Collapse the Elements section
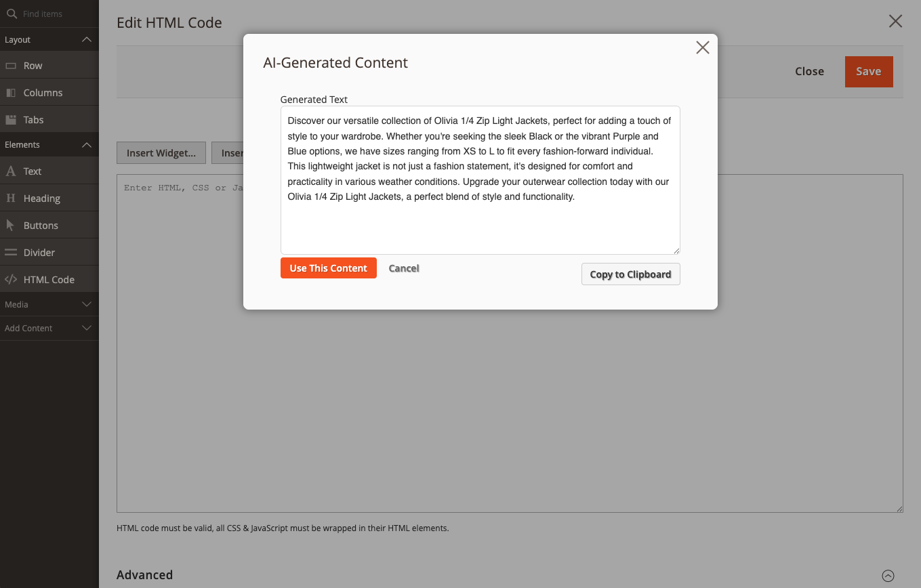 tap(86, 145)
